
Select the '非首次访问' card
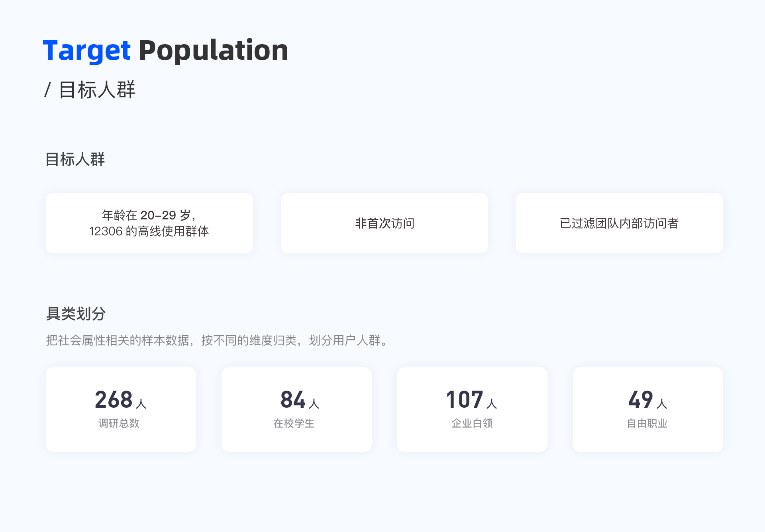pos(384,223)
